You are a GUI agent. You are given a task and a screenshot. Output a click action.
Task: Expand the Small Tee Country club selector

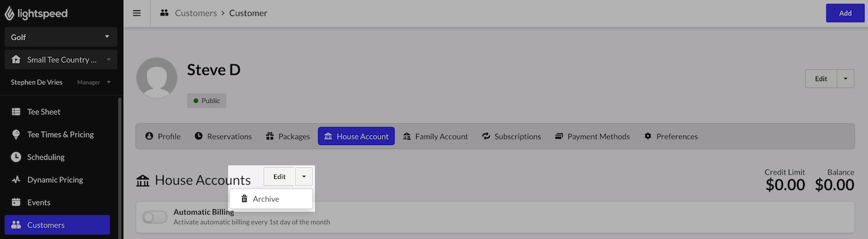point(61,60)
